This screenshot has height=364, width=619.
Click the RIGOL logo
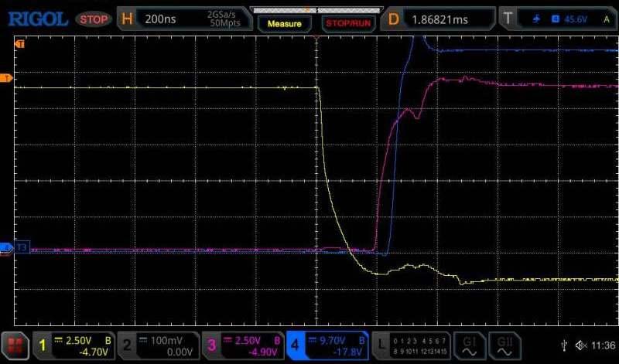click(x=37, y=19)
